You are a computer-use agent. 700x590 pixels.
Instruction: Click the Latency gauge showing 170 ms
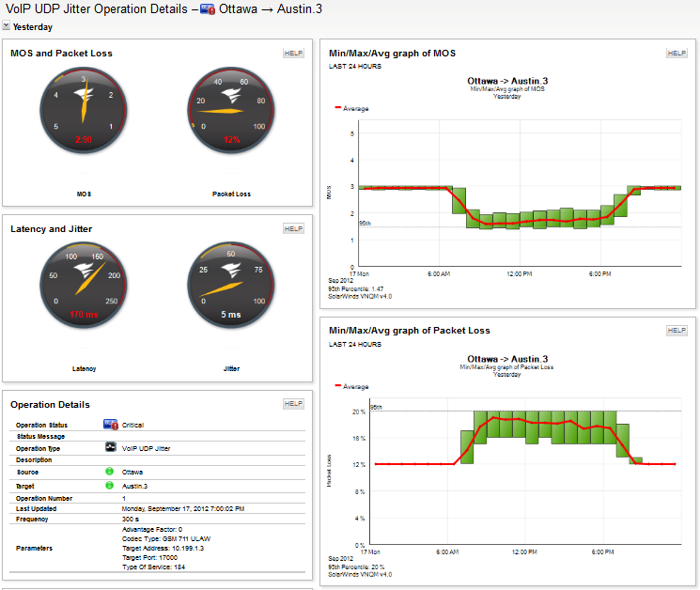tap(84, 286)
